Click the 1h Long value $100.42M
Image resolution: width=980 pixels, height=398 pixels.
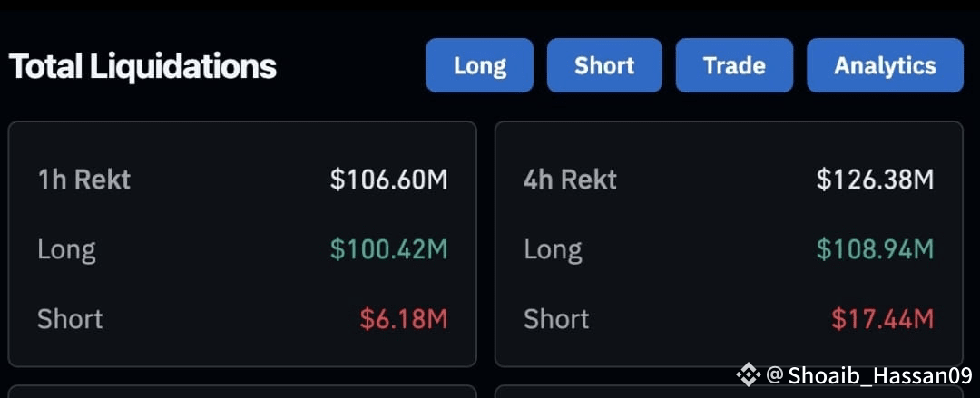388,250
